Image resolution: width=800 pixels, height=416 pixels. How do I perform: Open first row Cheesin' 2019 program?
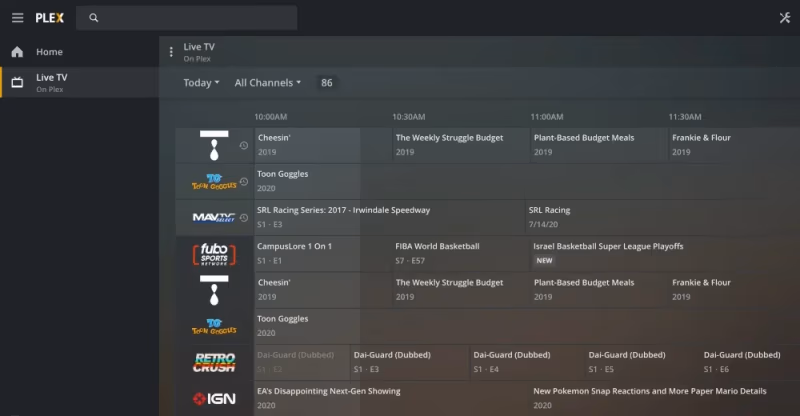click(x=322, y=145)
